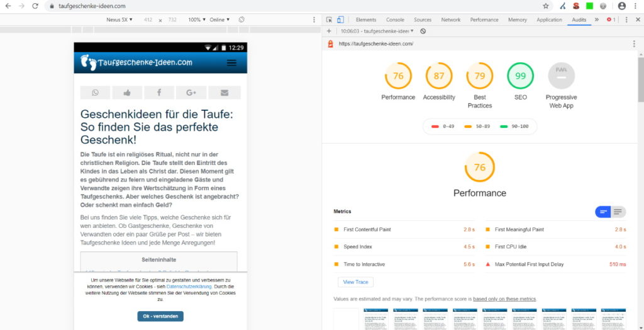
Task: Expand the First Contentful Paint metric
Action: tap(404, 230)
